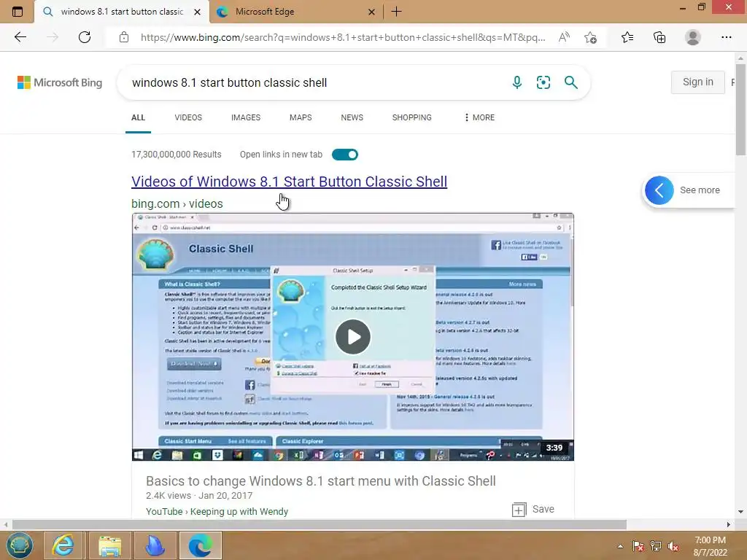Click the horizontal scrollbar thumb
This screenshot has height=560, width=747.
[320, 524]
